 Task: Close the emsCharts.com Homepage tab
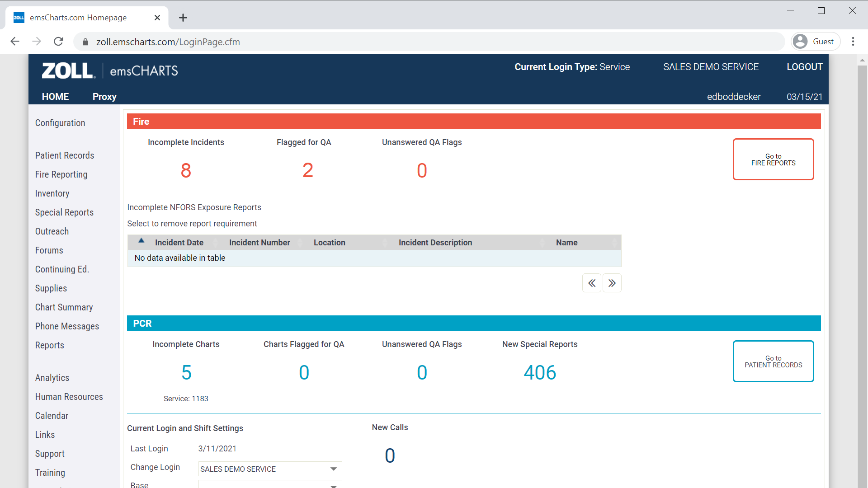point(157,18)
